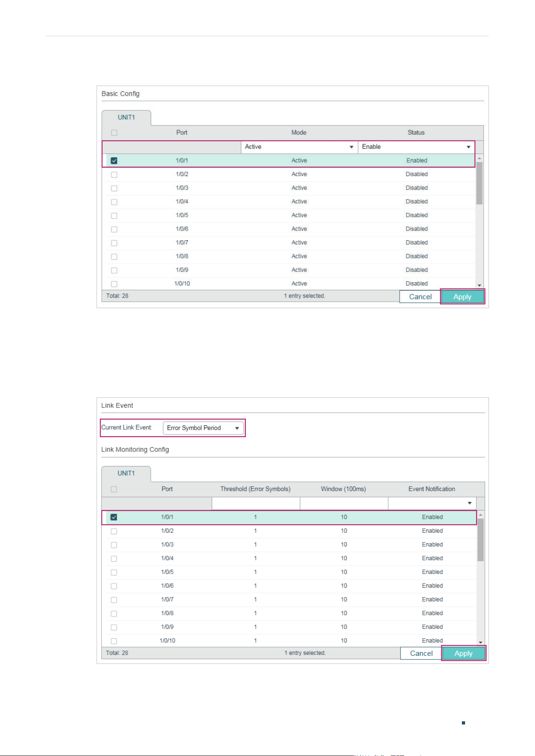Screen dimensions: 535x756
Task: Click Cancel in Link Monitoring Config
Action: [x=421, y=653]
